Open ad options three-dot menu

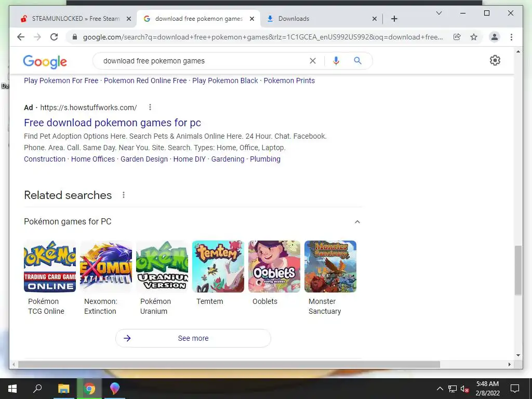pyautogui.click(x=150, y=107)
